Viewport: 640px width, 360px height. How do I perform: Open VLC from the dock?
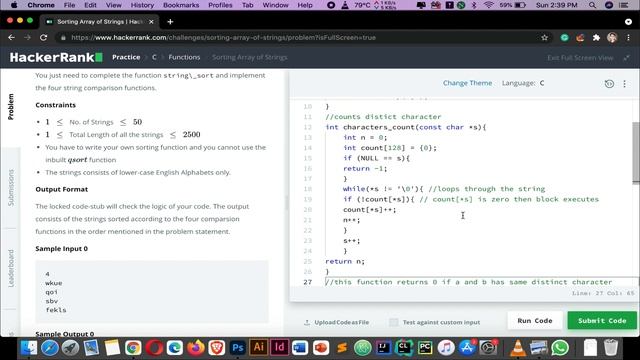pos(518,348)
